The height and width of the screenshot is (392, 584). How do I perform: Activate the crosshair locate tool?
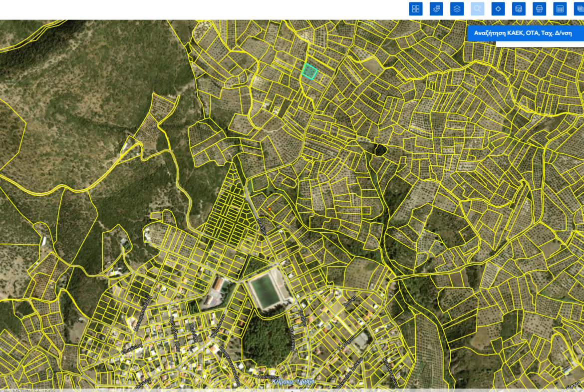498,9
